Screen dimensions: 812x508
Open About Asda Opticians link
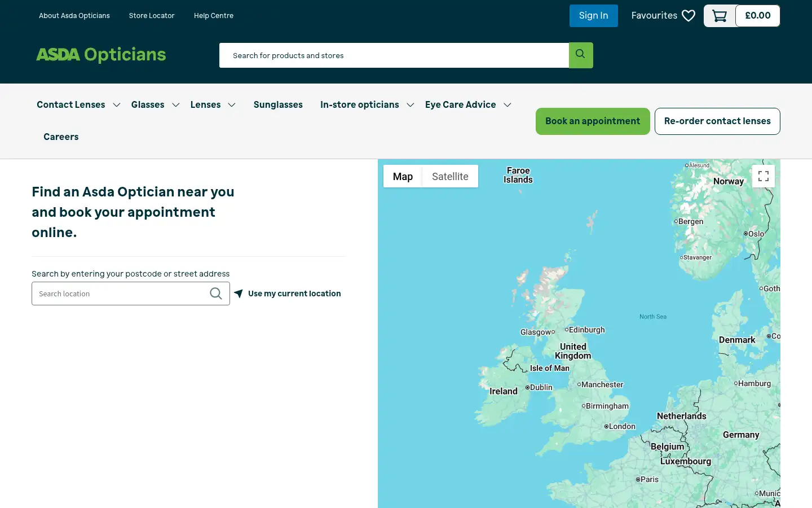pos(74,16)
